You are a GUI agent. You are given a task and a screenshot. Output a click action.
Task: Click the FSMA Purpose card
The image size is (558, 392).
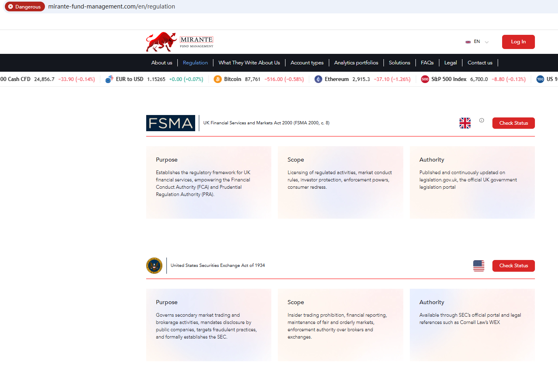209,183
